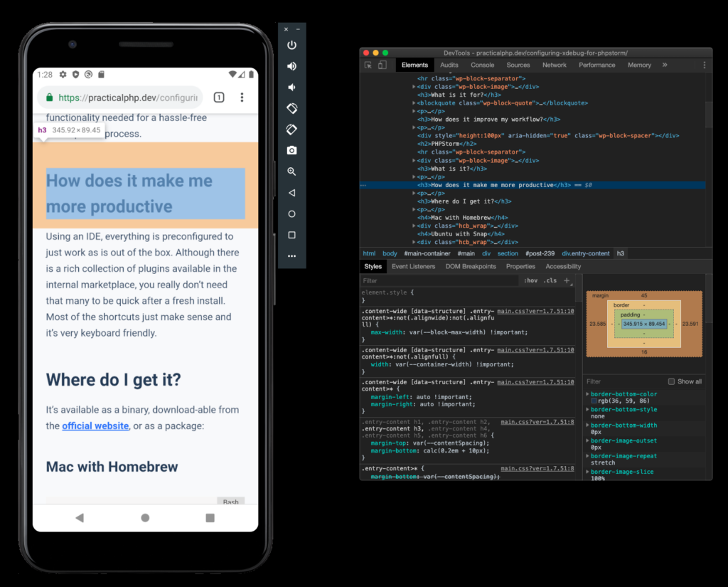Expand the wp-block-quote blockquote node
This screenshot has height=587, width=728.
(414, 102)
